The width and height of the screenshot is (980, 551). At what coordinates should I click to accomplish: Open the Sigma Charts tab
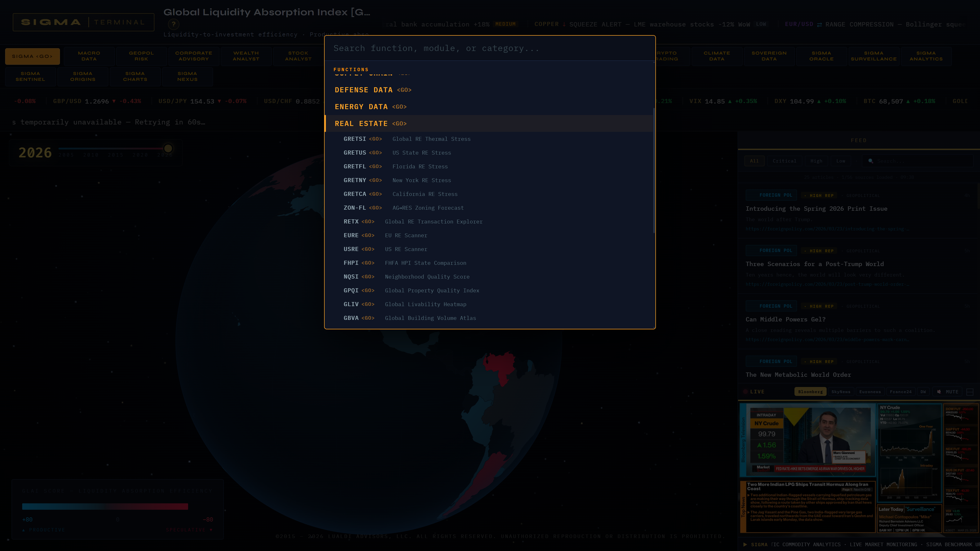coord(135,76)
